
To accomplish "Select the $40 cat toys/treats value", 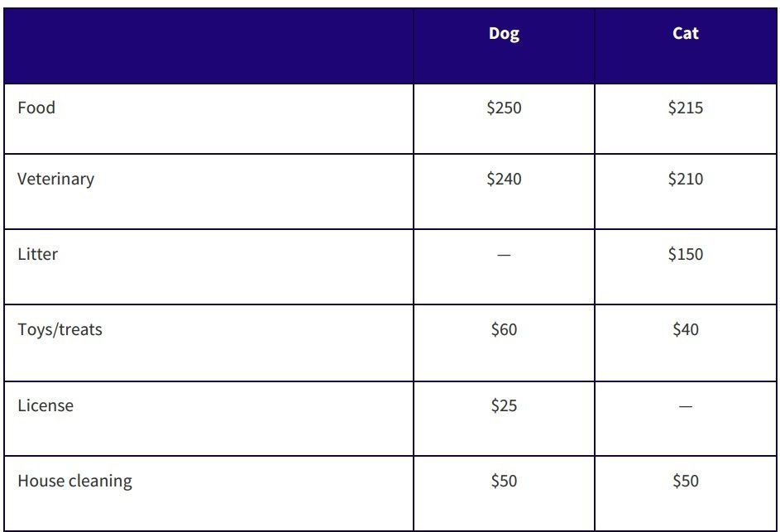I will 686,329.
